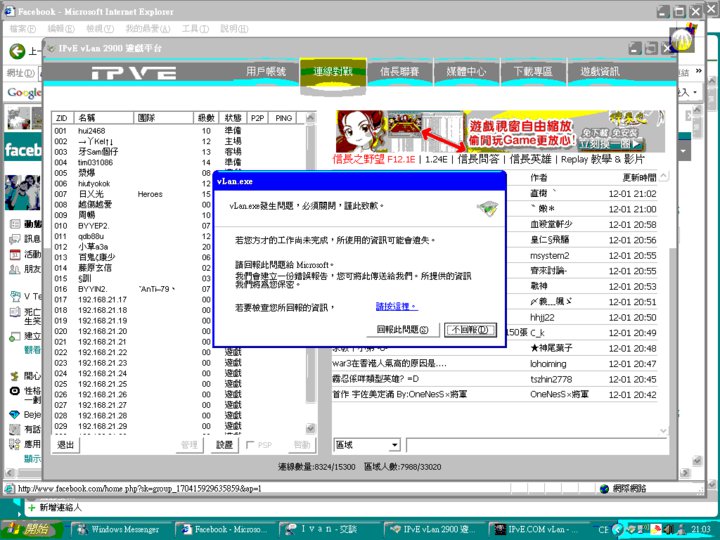720x540 pixels.
Task: Open the 檔案 menu in Internet Explorer
Action: 22,29
